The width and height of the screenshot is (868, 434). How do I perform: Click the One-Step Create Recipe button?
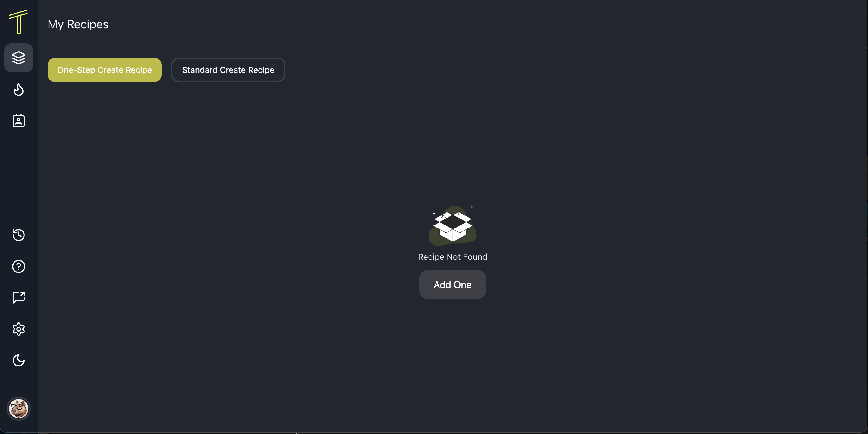[105, 70]
